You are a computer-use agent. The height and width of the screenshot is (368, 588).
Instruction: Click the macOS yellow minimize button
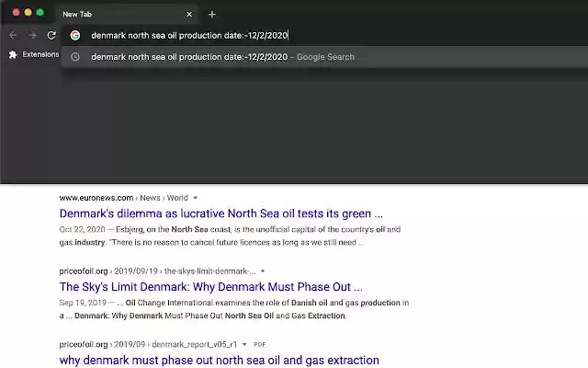(x=28, y=12)
